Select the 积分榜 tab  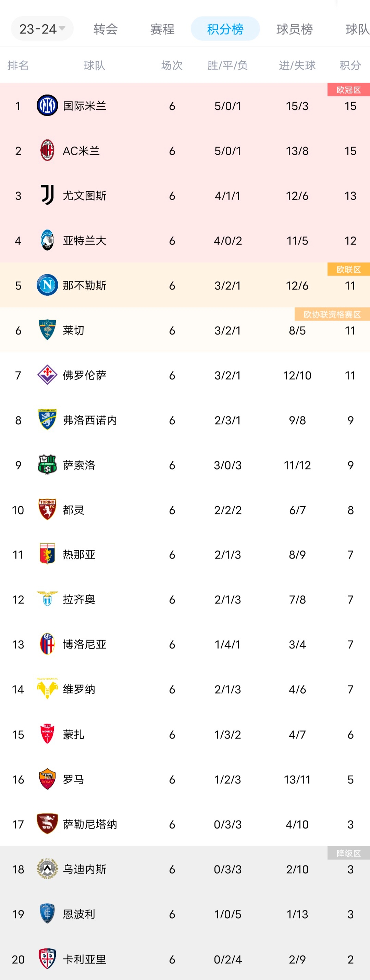click(x=225, y=29)
